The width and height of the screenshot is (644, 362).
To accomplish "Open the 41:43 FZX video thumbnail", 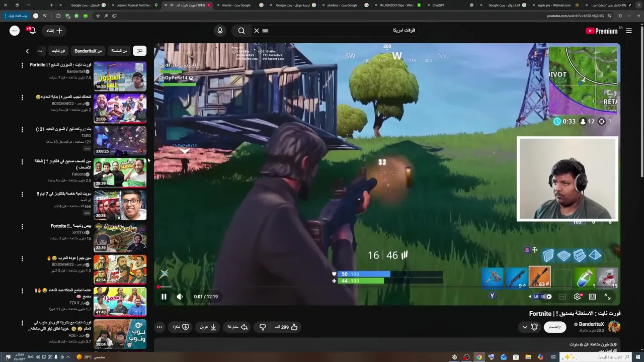I will (120, 302).
